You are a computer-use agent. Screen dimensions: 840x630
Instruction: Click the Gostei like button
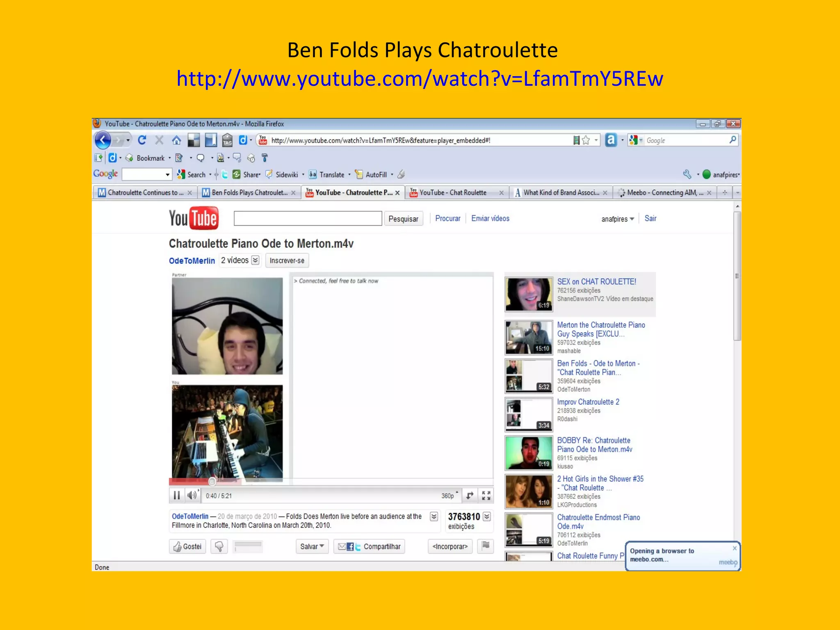coord(187,546)
